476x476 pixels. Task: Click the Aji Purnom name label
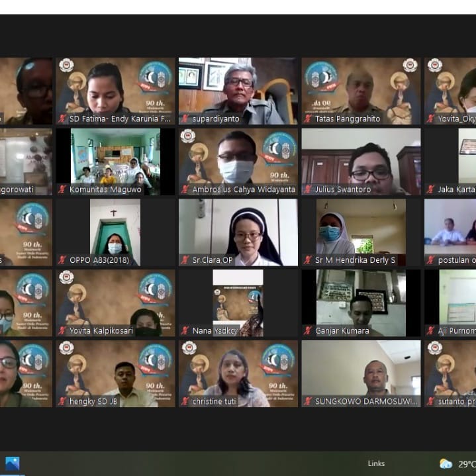(x=456, y=330)
